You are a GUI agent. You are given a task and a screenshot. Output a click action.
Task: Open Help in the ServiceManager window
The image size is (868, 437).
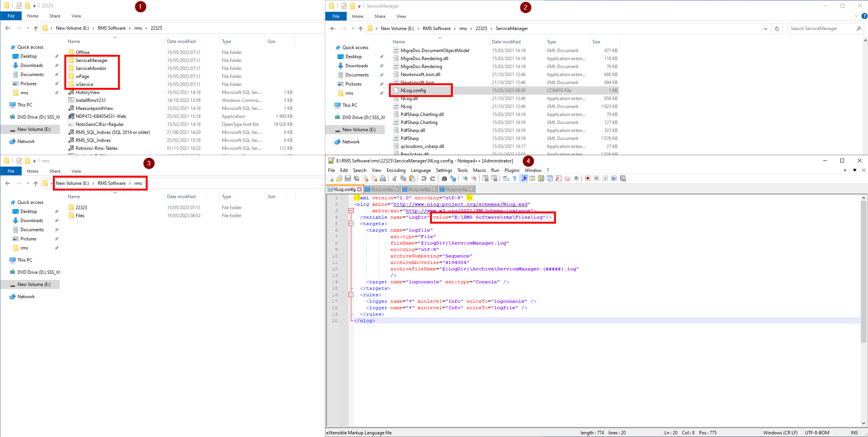click(x=864, y=16)
